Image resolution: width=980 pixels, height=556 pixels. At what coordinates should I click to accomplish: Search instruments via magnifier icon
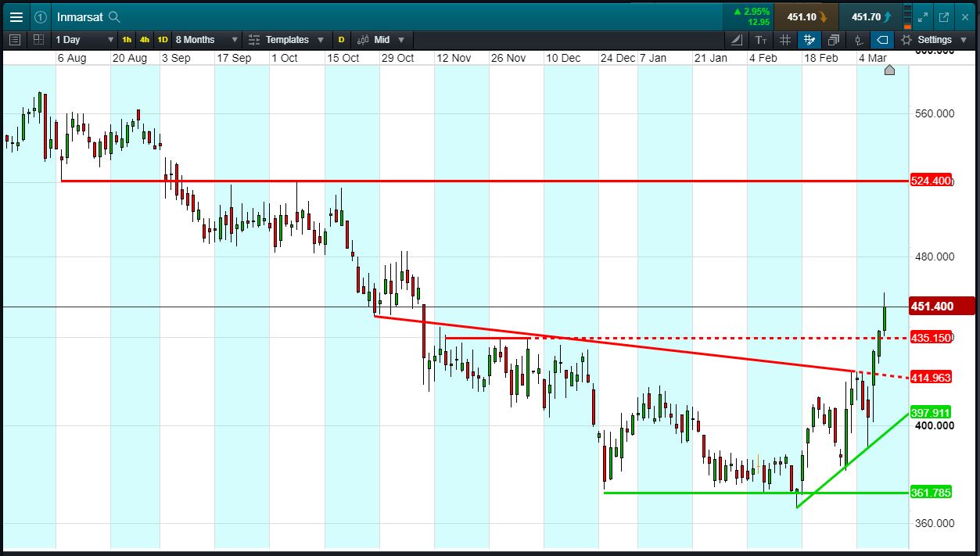click(114, 16)
